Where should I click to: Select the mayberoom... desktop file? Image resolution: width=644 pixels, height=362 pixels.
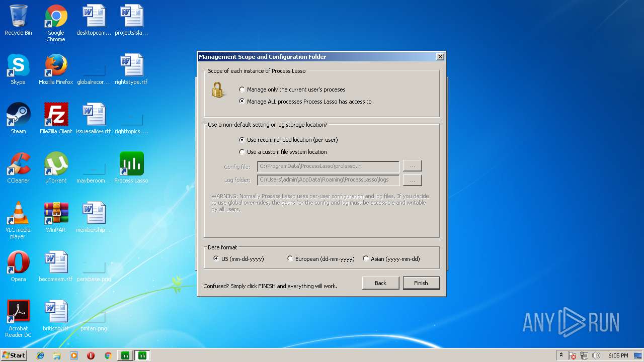pos(94,173)
